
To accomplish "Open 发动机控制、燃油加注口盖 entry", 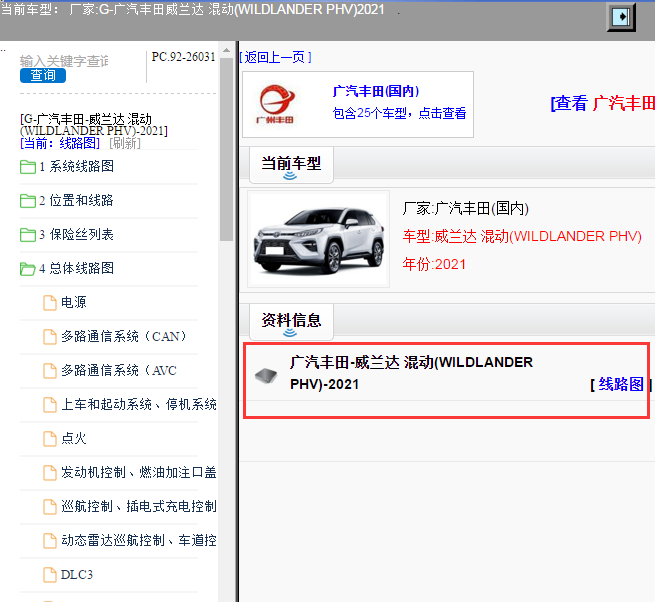I will (x=139, y=472).
